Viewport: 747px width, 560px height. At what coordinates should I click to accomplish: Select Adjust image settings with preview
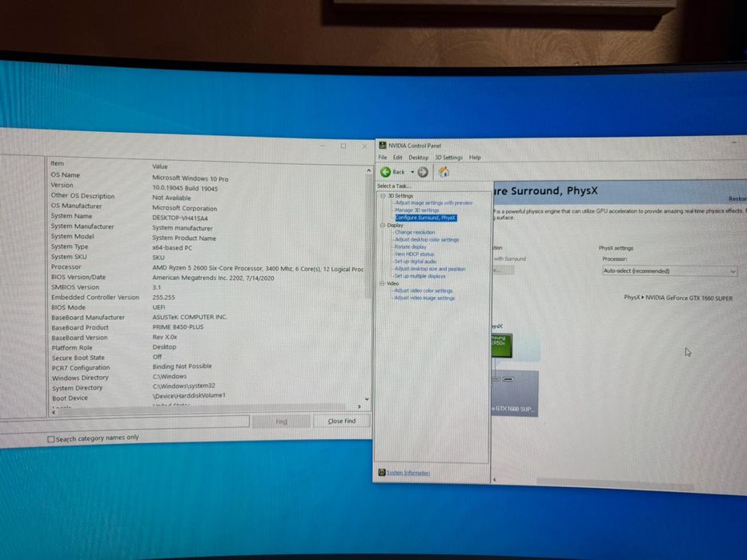pyautogui.click(x=433, y=203)
